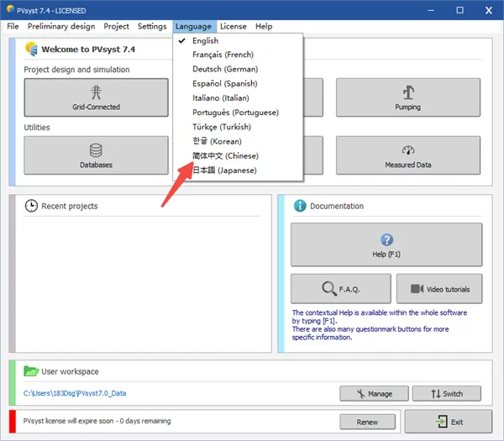Click the Video tutorials button label

[x=448, y=289]
